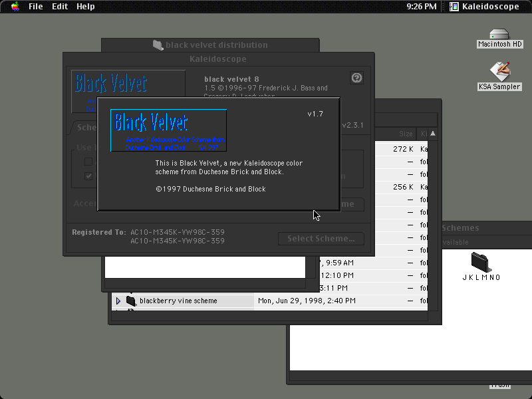Click the Mon, Jun 29, 1998 date cell

coord(307,301)
